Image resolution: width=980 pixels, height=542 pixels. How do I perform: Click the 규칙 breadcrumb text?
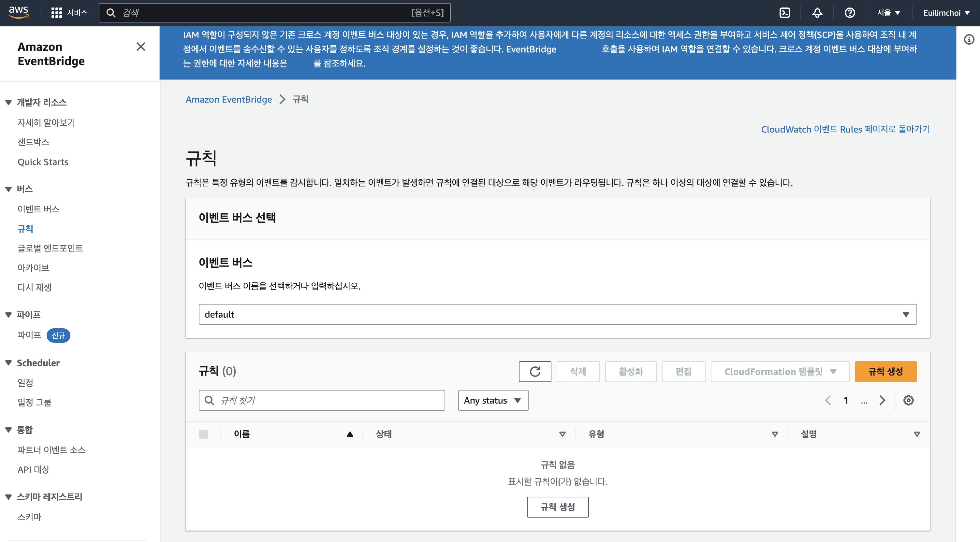coord(300,99)
